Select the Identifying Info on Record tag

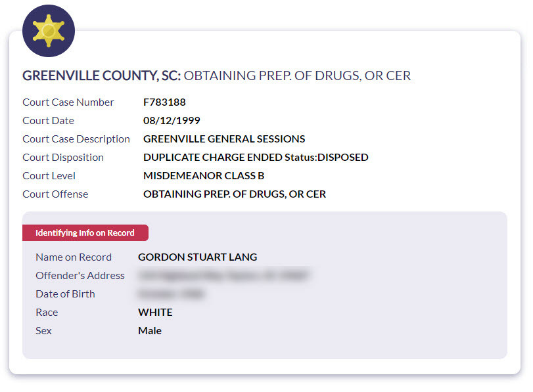click(x=85, y=233)
